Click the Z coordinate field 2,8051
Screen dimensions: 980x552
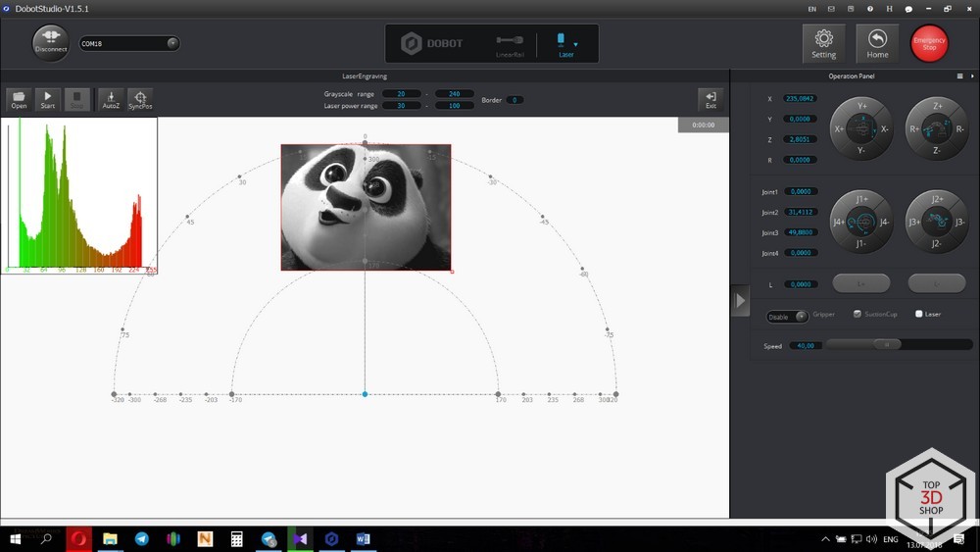click(x=800, y=139)
